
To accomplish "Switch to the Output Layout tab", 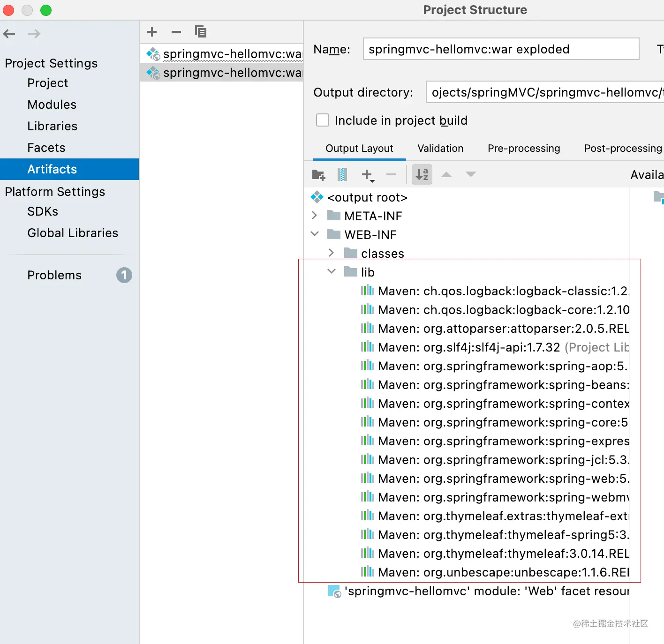I will point(359,149).
